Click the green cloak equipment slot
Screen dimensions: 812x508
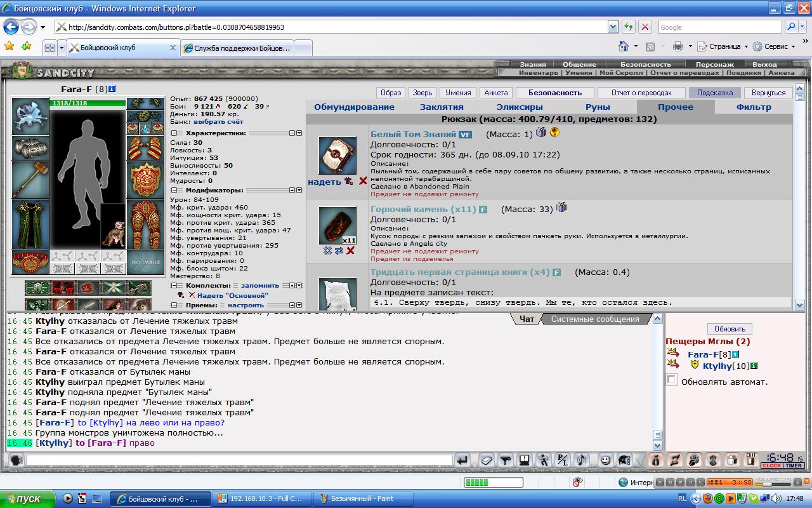pos(30,225)
